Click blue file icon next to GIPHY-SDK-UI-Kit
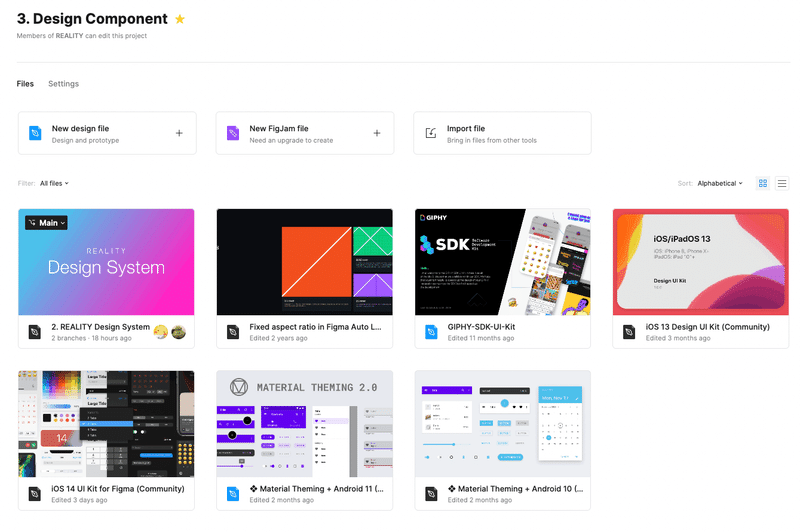Viewport: 800px width, 532px height. (x=431, y=332)
